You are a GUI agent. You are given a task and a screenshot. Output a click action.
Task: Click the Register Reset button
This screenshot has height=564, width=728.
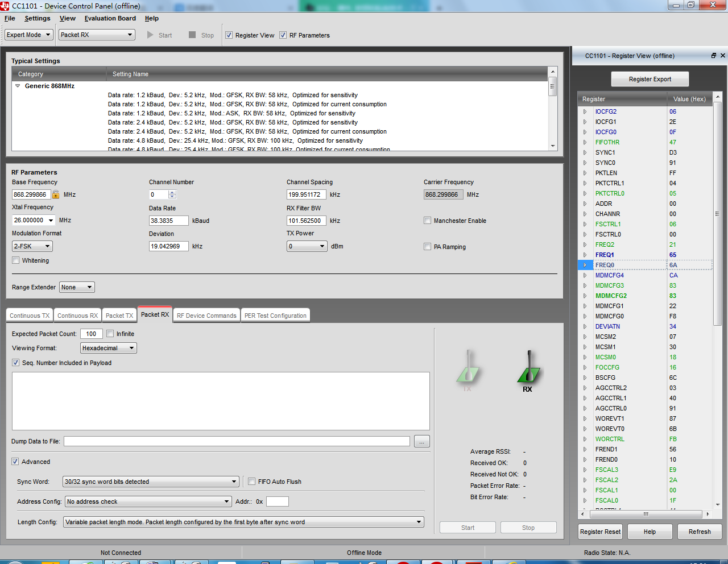(600, 532)
